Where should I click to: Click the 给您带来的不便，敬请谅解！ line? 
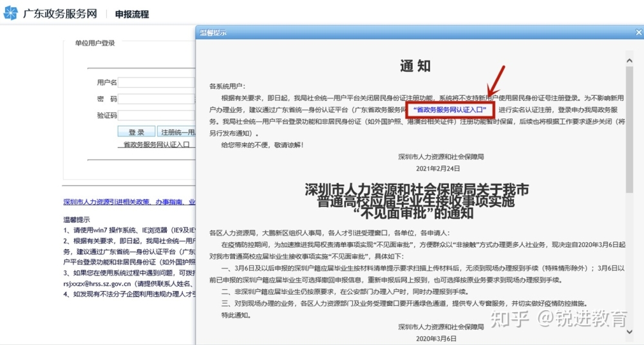tap(263, 145)
